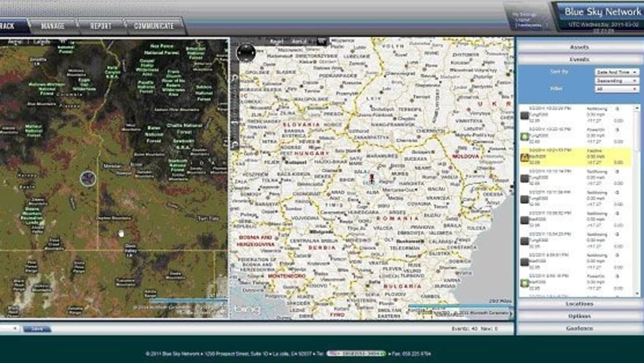Image resolution: width=644 pixels, height=363 pixels.
Task: Expand the Geofence panel
Action: [579, 328]
